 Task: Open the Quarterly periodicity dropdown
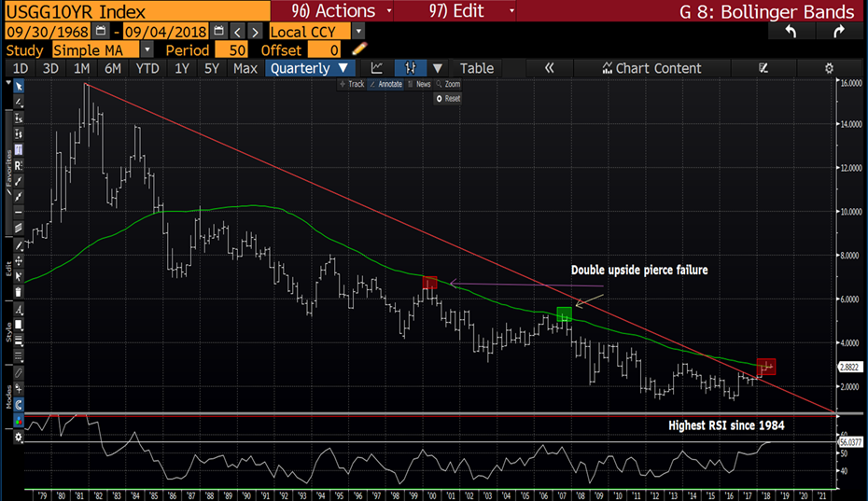pos(310,68)
